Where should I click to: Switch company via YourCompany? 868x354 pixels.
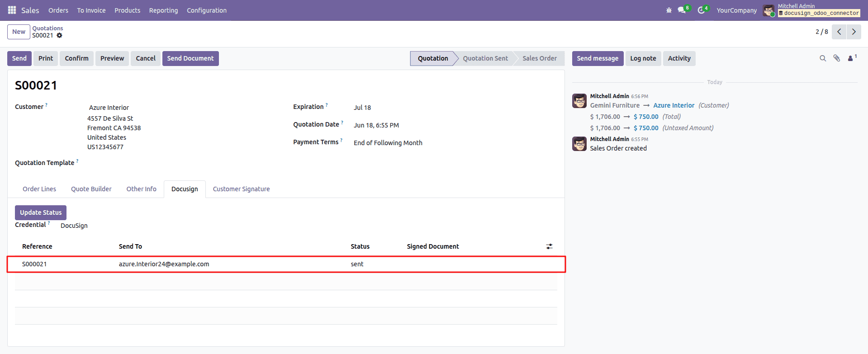pyautogui.click(x=736, y=10)
